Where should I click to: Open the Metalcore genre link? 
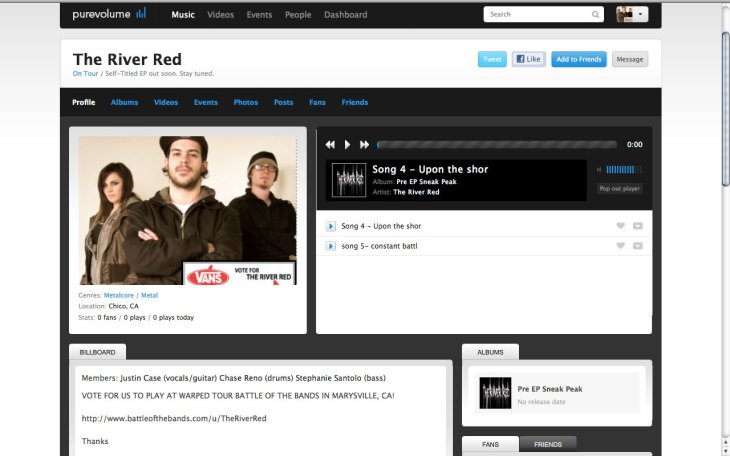(119, 295)
